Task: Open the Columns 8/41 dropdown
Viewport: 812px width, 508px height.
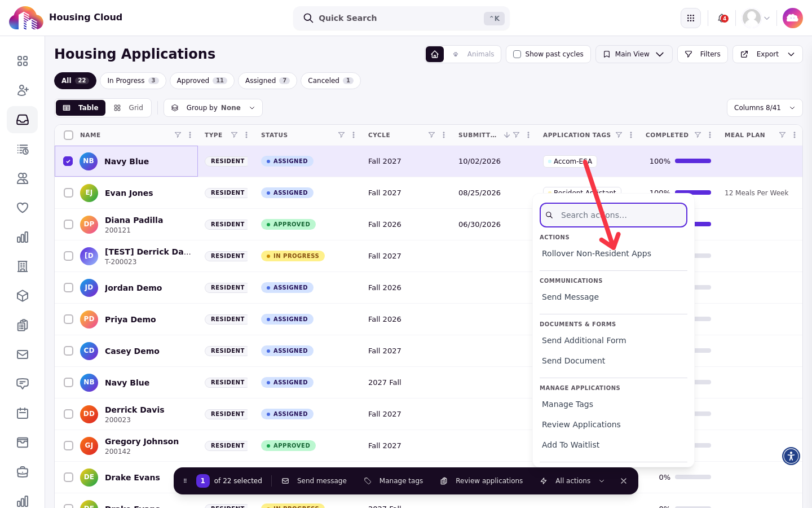Action: [x=765, y=108]
